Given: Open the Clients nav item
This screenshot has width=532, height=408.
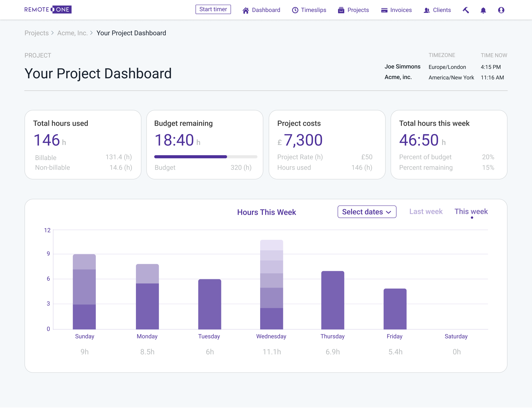Looking at the screenshot, I should point(437,10).
